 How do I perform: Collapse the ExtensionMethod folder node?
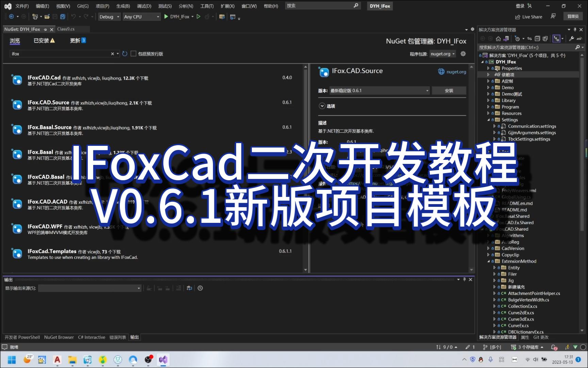(x=488, y=261)
